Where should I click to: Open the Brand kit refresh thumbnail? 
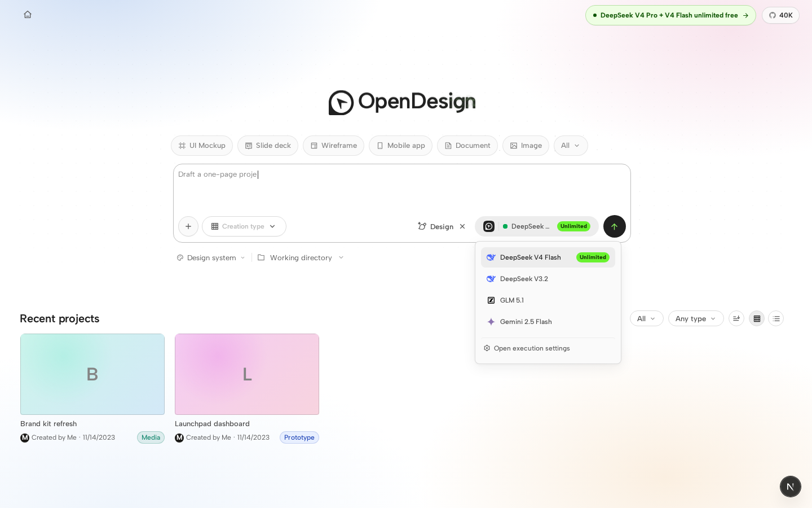(x=92, y=374)
